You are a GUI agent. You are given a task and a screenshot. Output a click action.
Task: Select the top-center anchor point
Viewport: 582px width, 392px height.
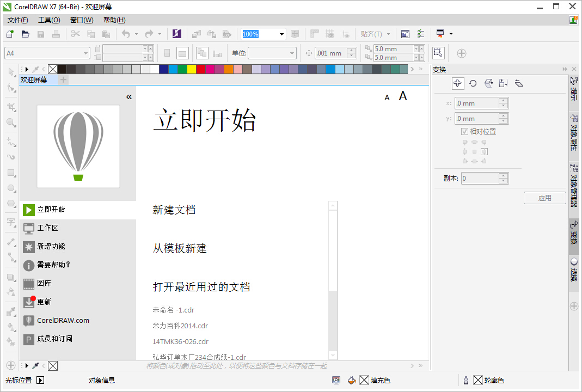point(474,142)
